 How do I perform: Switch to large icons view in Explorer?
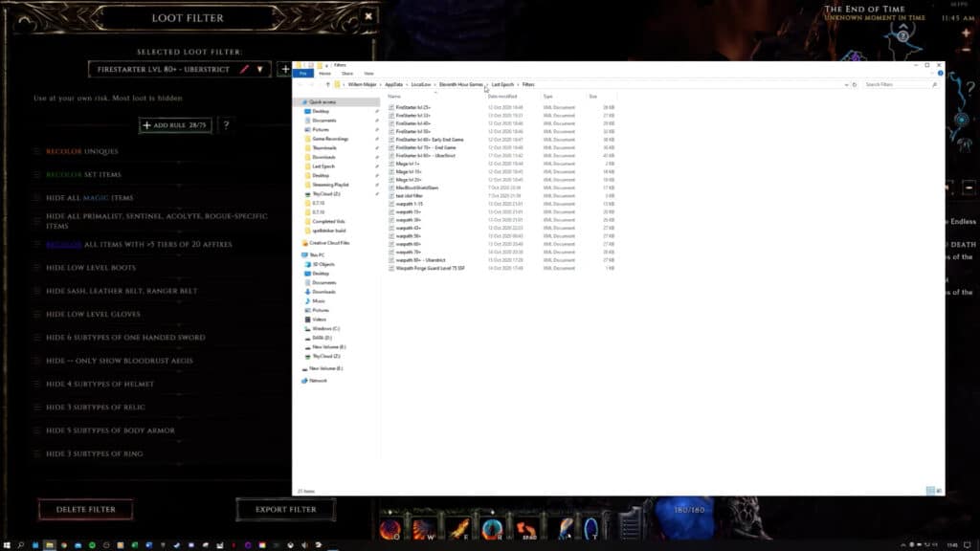(x=939, y=491)
